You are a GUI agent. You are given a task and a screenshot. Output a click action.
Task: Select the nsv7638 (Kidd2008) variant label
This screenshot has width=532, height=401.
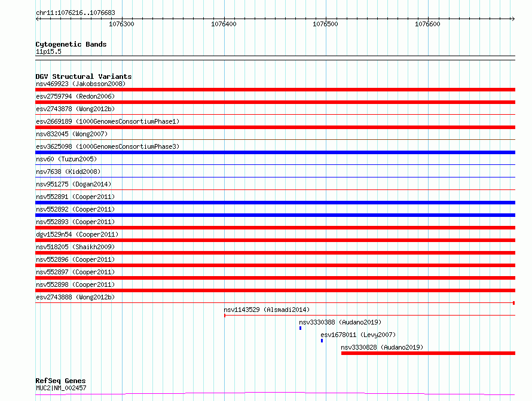(x=68, y=172)
